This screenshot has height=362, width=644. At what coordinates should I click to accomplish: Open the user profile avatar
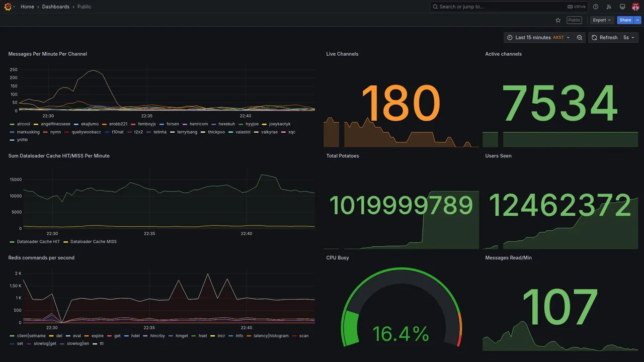(x=635, y=7)
